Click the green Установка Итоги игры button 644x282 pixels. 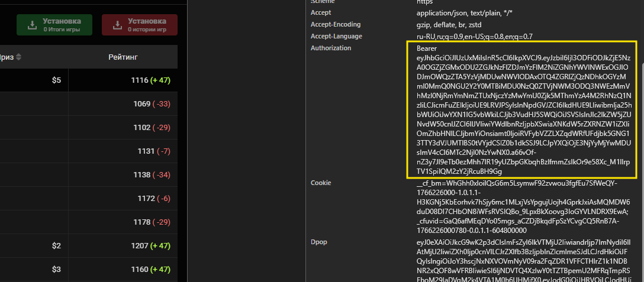click(54, 25)
